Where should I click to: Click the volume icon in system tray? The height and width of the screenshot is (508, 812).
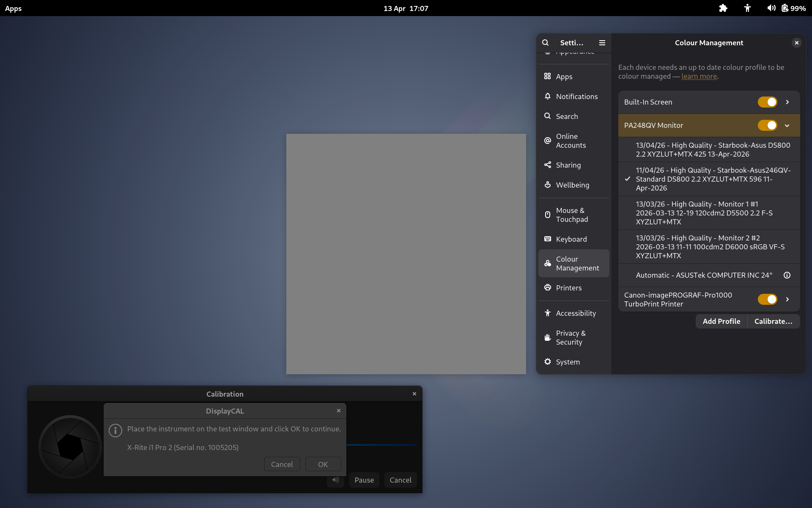click(x=771, y=8)
